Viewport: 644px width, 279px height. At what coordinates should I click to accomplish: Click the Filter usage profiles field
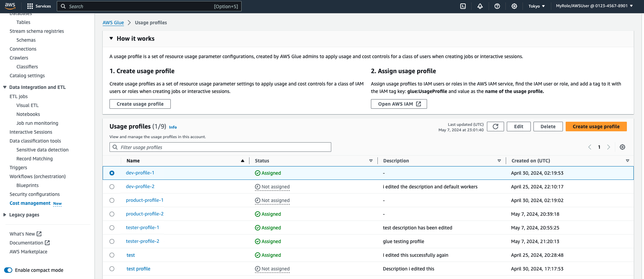(x=220, y=147)
